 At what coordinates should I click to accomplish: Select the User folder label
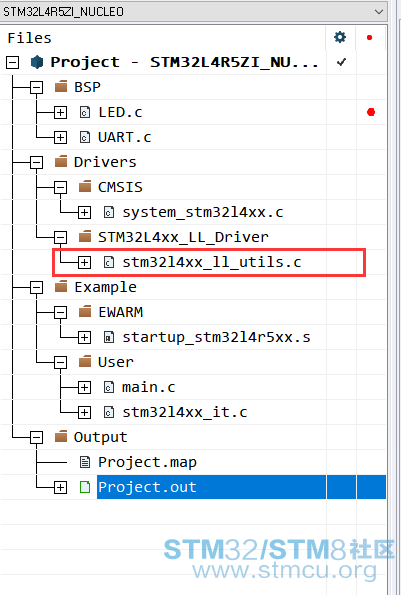[x=116, y=362]
